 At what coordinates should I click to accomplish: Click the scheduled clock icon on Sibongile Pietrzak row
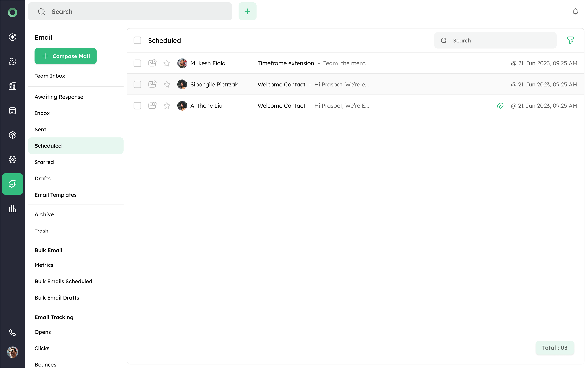pyautogui.click(x=152, y=84)
